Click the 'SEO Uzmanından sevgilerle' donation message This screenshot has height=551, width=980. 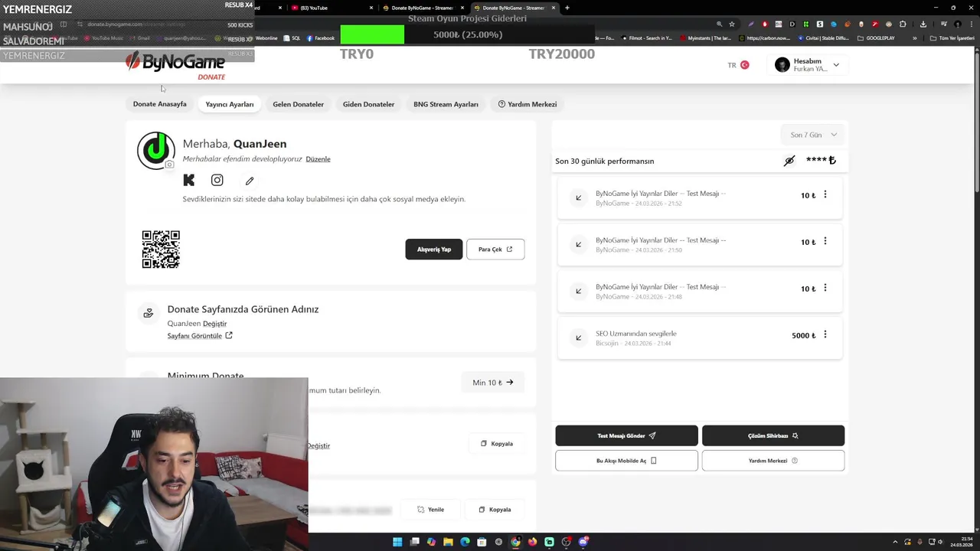pos(636,334)
